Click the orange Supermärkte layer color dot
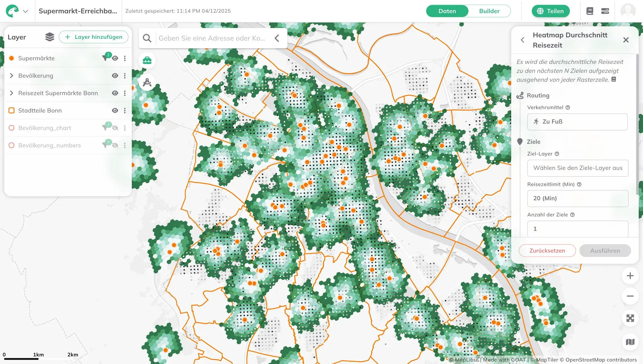The width and height of the screenshot is (643, 364). coord(11,58)
